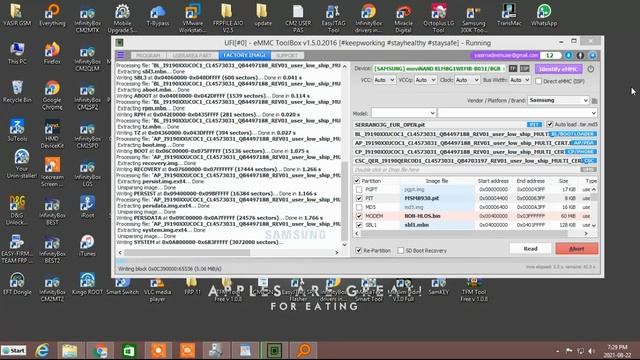Switch to the USERAREA PART tab
Viewport: 640px width, 360px height.
[x=191, y=55]
